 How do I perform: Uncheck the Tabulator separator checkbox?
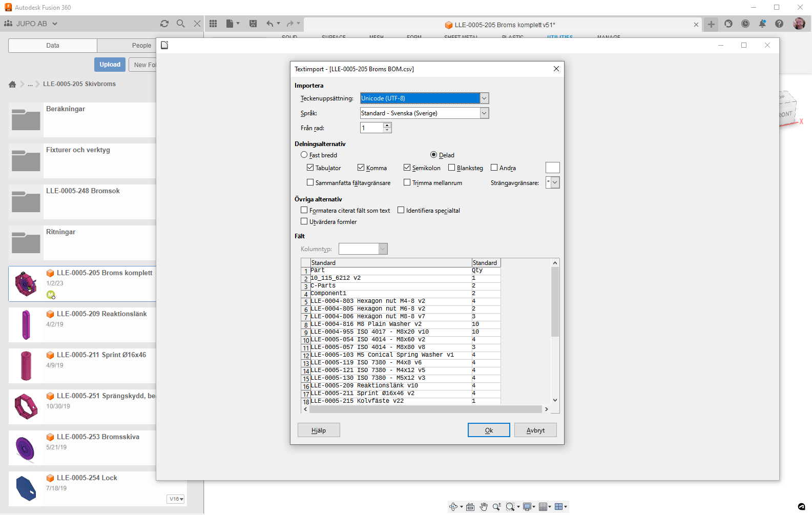click(x=310, y=168)
